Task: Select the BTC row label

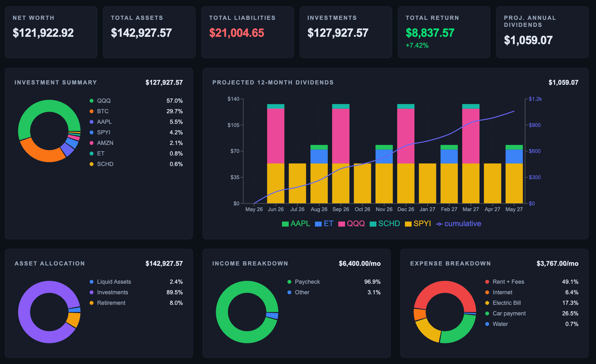Action: pyautogui.click(x=103, y=111)
